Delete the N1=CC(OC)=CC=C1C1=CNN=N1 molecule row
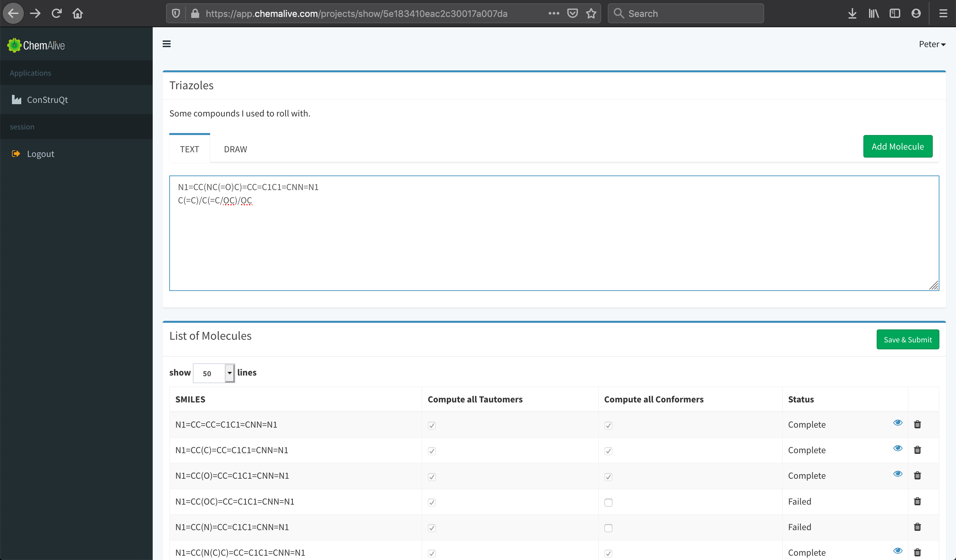 click(917, 501)
